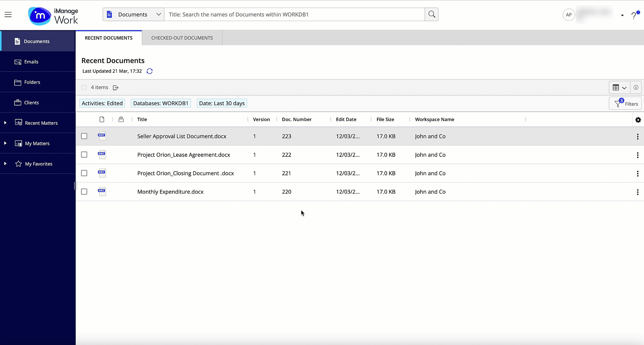Expand the Recent Matters section

coord(5,123)
